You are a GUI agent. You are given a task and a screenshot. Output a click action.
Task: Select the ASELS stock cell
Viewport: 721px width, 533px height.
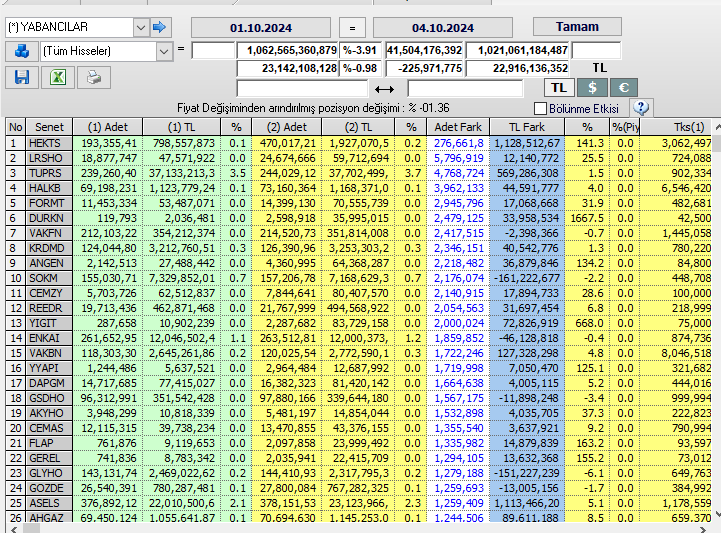(x=49, y=503)
